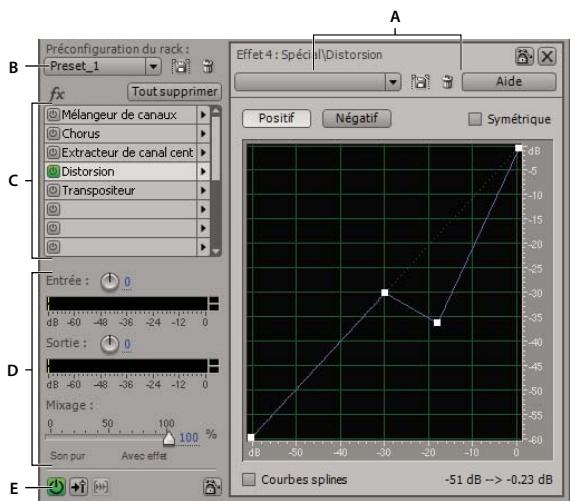Click the Entrée value 0
The image size is (576, 501).
click(x=127, y=282)
